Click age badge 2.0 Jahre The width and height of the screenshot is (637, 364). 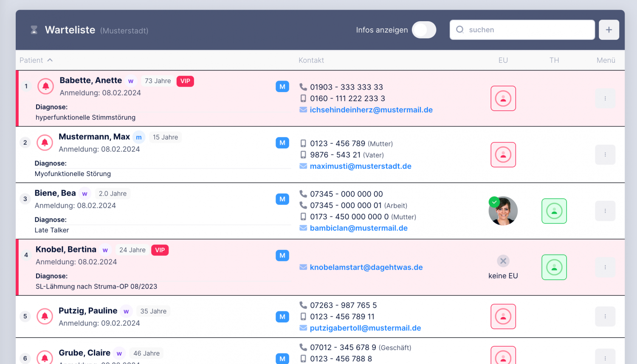tap(113, 193)
